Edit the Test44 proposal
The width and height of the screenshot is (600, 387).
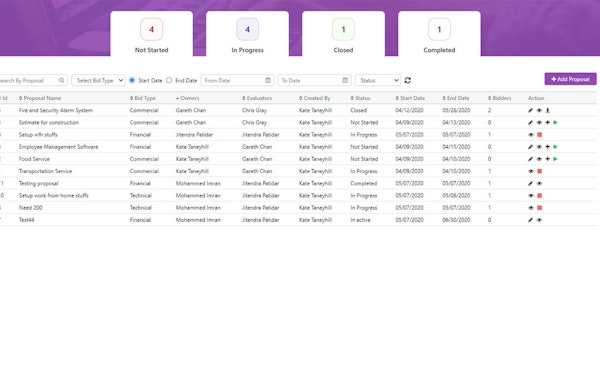pos(530,220)
